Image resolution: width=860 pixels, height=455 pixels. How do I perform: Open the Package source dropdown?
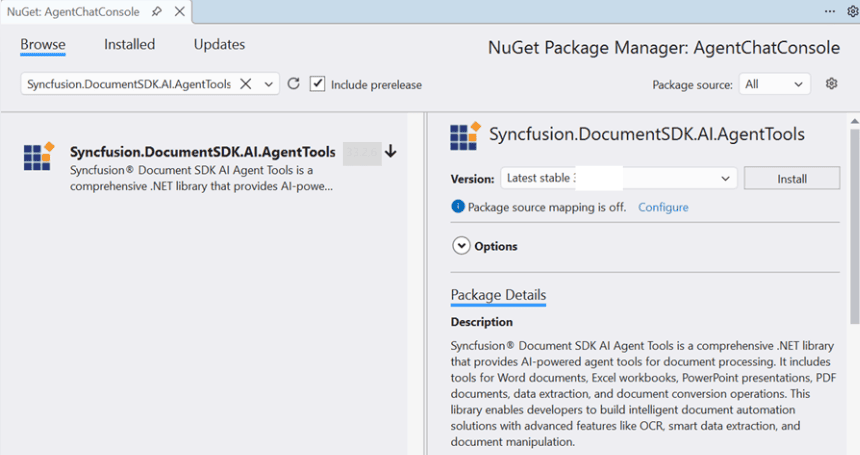(x=774, y=84)
